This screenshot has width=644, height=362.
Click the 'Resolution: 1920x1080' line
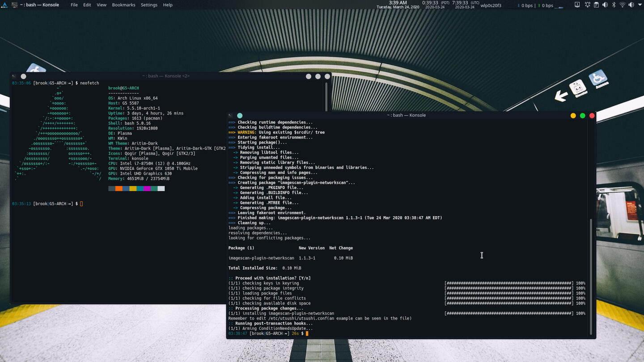133,128
